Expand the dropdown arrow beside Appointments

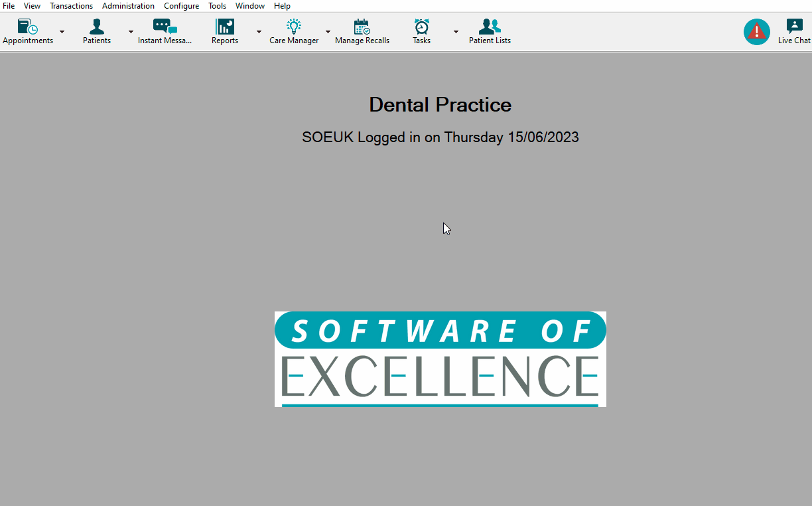tap(62, 32)
